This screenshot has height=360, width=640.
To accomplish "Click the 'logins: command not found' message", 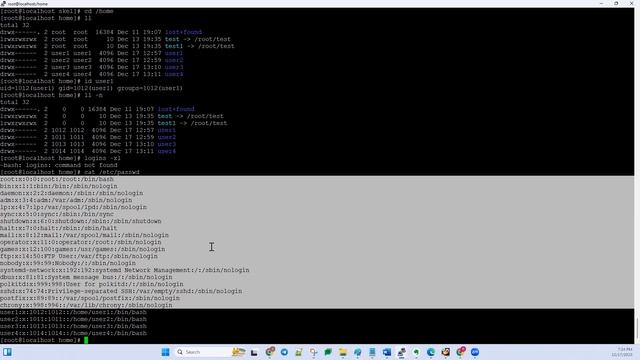I will tap(72, 165).
